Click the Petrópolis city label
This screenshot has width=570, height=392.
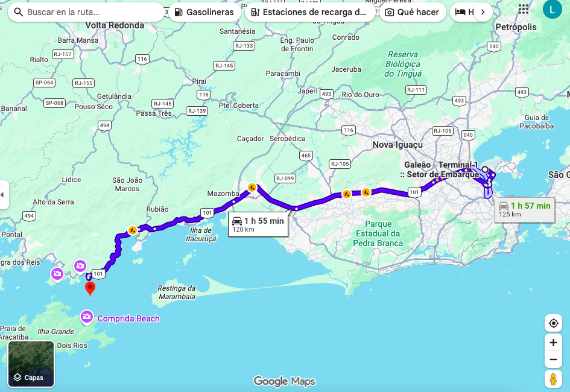[516, 27]
